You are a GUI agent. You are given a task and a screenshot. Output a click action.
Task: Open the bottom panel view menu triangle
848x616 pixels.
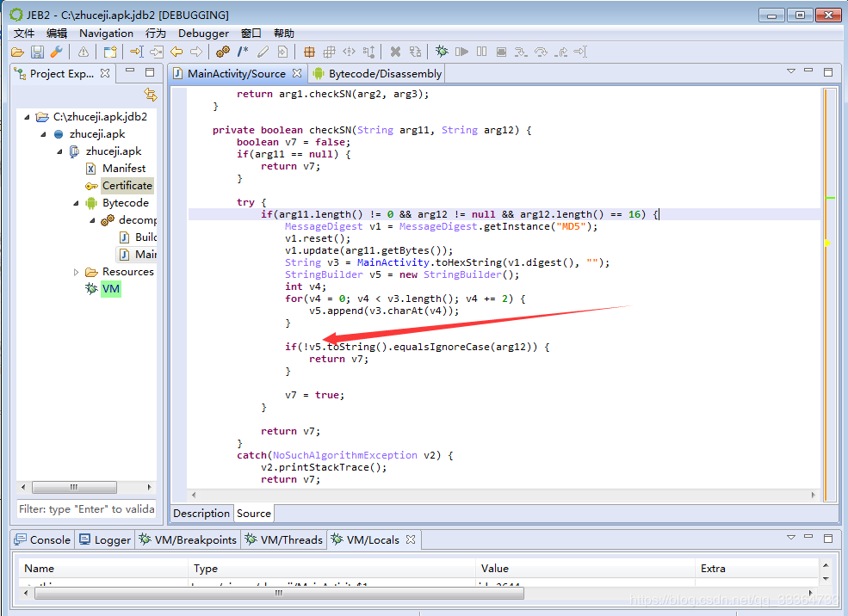(x=790, y=538)
